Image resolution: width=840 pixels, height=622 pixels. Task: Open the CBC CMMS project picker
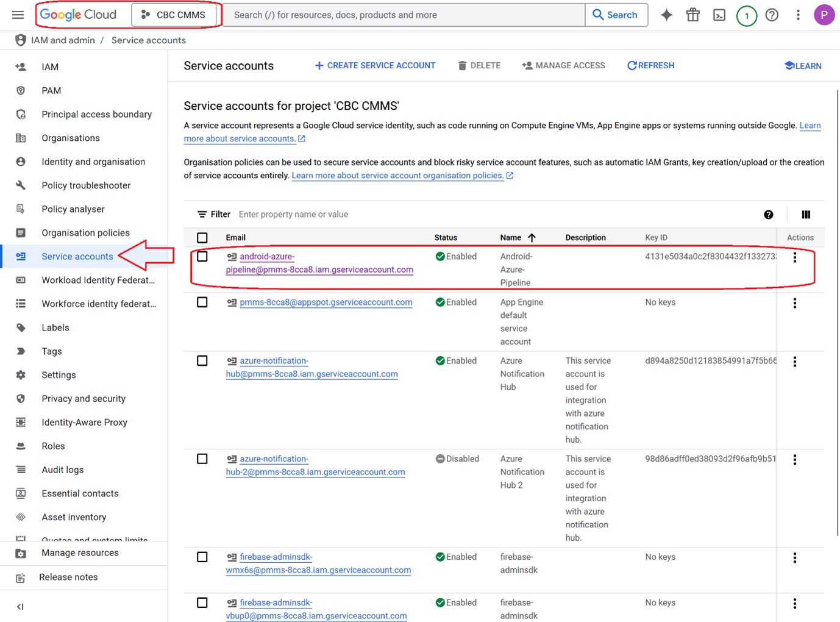[174, 15]
